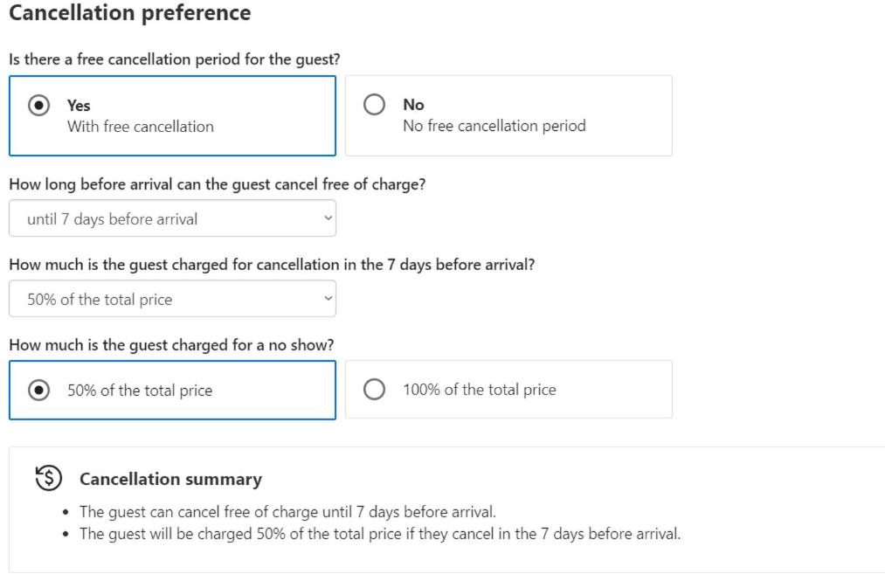This screenshot has height=588, width=885.
Task: Click the 'How much is the guest charged for a no show?' label
Action: [x=171, y=345]
